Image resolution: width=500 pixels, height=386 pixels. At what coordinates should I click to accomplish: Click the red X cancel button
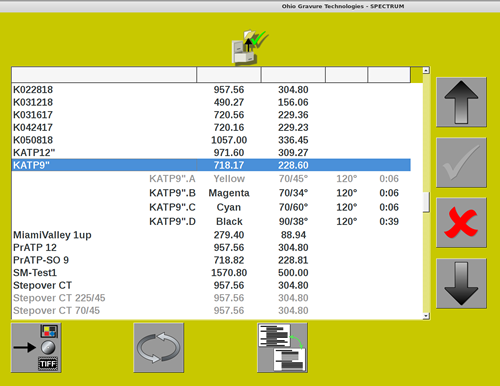pyautogui.click(x=461, y=223)
